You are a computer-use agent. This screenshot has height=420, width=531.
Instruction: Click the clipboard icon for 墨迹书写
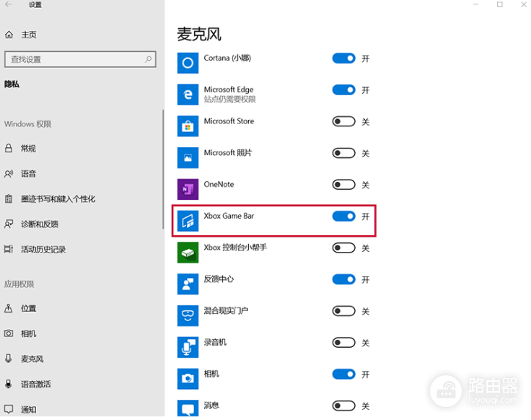click(9, 199)
